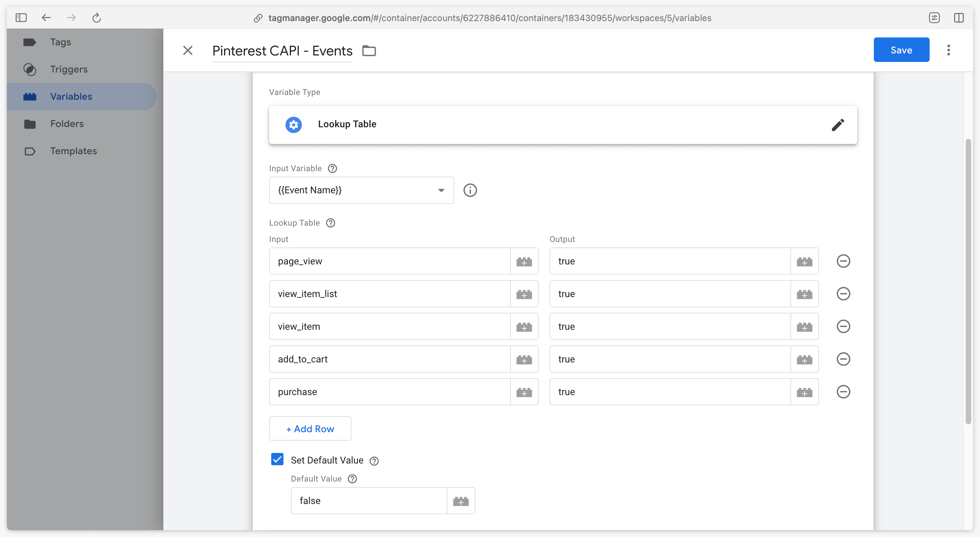
Task: Insert variable into view_item output field
Action: pyautogui.click(x=805, y=327)
